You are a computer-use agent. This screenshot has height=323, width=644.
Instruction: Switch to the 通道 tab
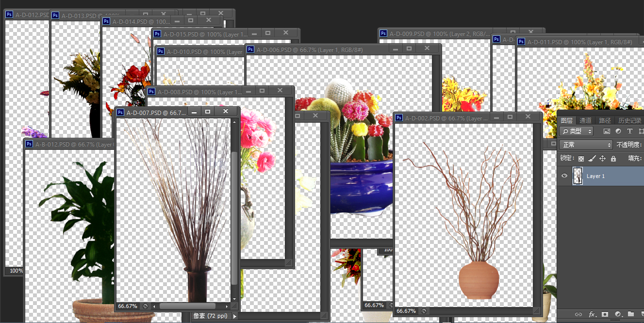pyautogui.click(x=586, y=120)
